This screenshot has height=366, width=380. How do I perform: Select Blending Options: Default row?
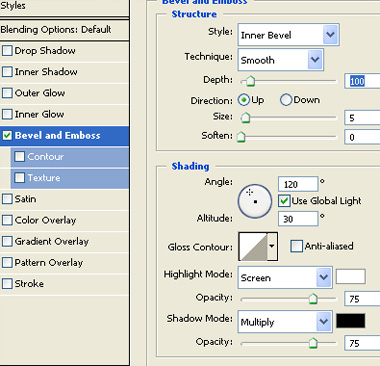tap(64, 30)
